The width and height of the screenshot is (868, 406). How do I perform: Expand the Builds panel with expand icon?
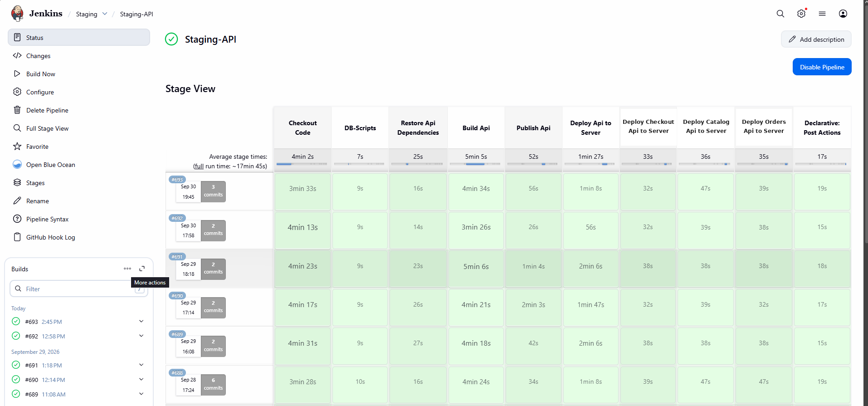click(142, 269)
